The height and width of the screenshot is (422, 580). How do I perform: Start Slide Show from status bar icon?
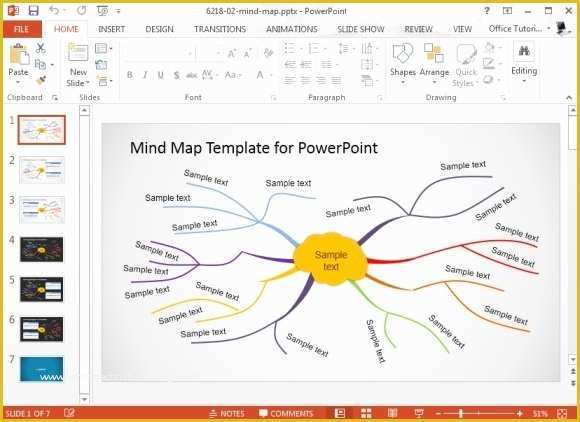click(419, 413)
